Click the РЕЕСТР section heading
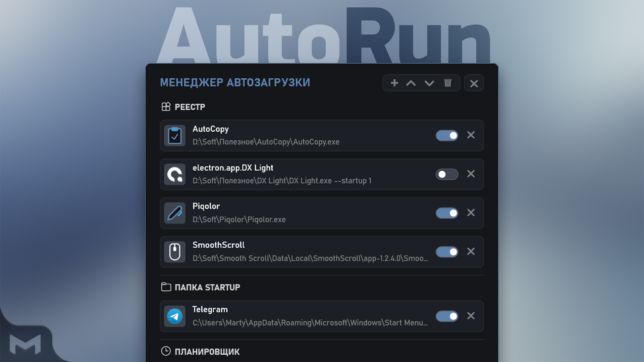Screen dimensions: 644x362 coord(190,107)
